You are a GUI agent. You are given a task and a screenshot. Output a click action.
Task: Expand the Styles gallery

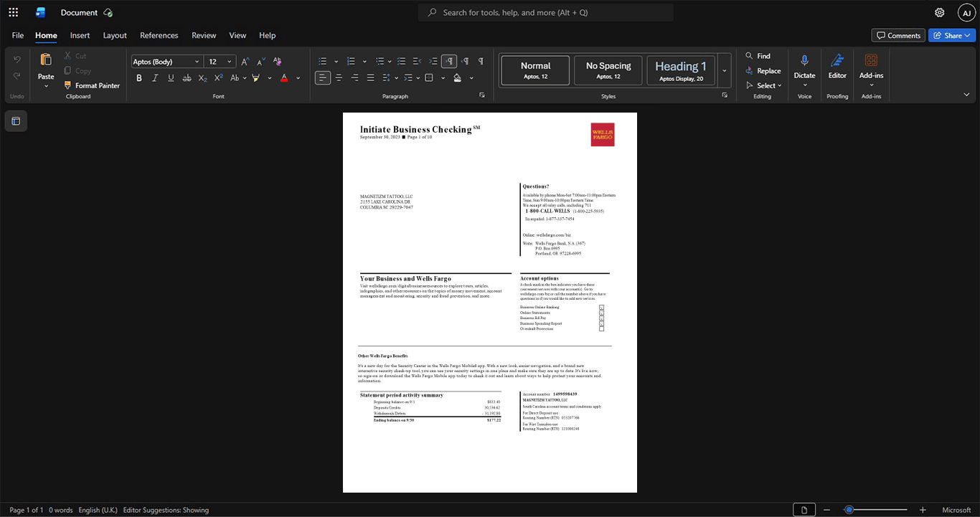click(725, 70)
